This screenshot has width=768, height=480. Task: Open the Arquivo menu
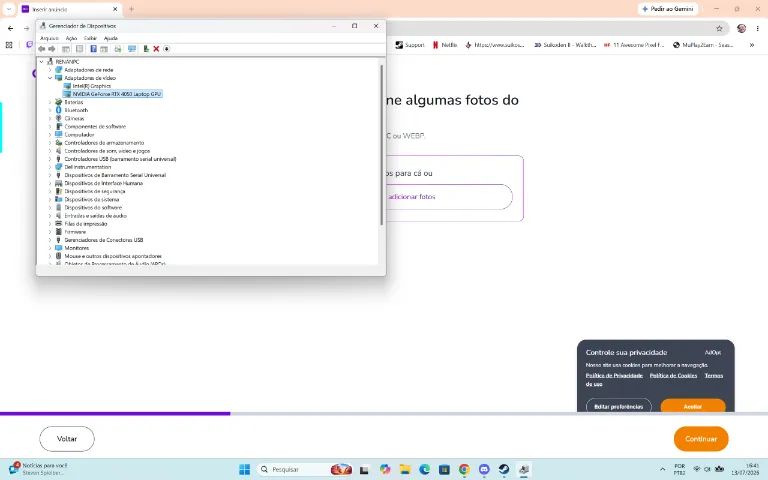(x=49, y=38)
